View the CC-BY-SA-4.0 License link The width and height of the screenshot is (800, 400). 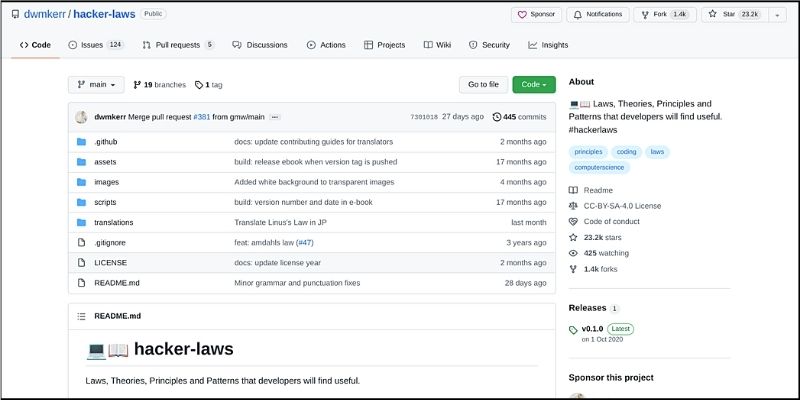pos(615,206)
